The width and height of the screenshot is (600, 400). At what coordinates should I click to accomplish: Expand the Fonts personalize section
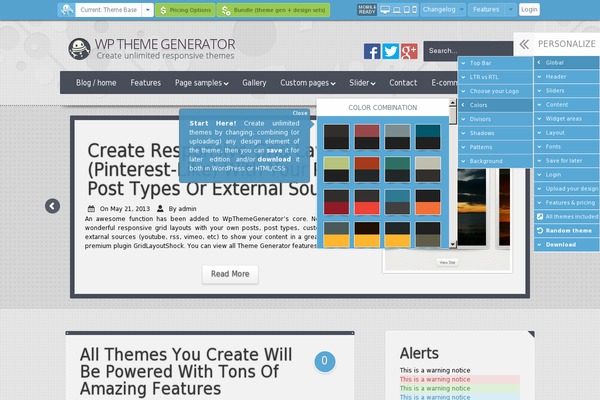(567, 147)
